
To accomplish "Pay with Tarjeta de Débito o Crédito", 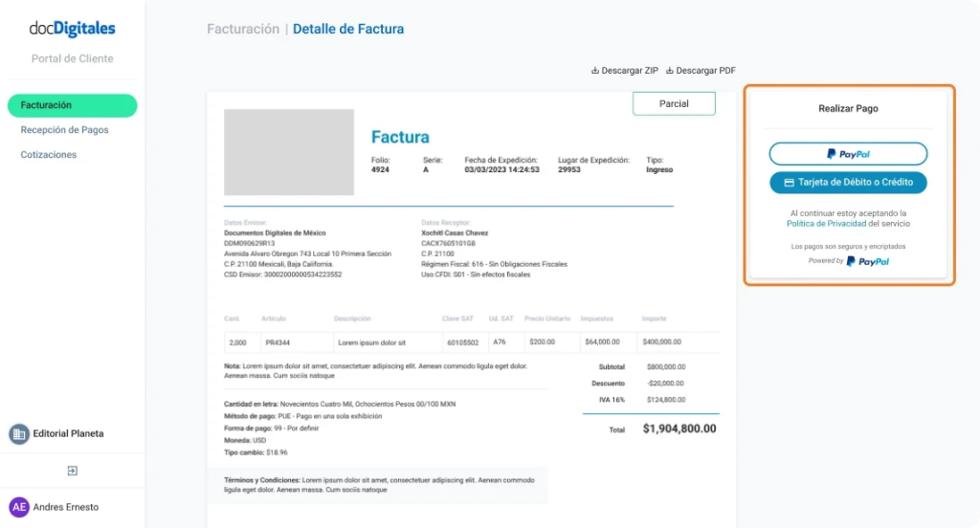I will point(848,183).
